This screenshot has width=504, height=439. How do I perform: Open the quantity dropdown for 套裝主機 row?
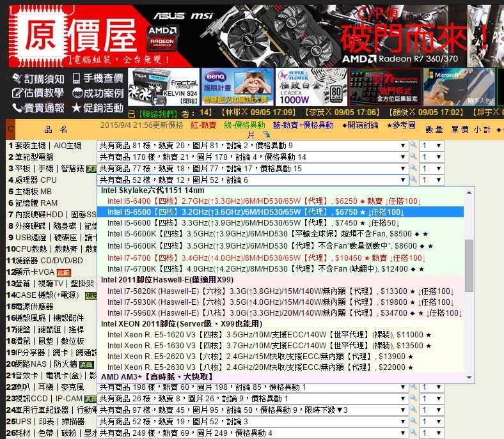tap(432, 146)
